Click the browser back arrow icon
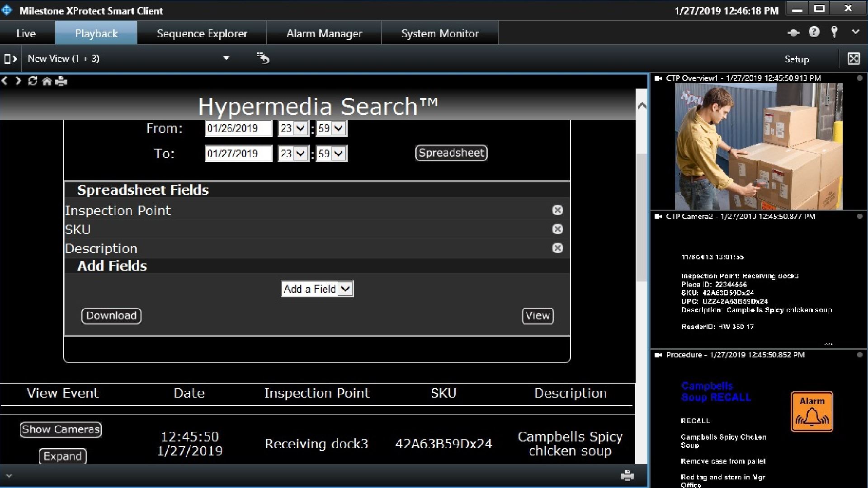868x488 pixels. pos(5,81)
